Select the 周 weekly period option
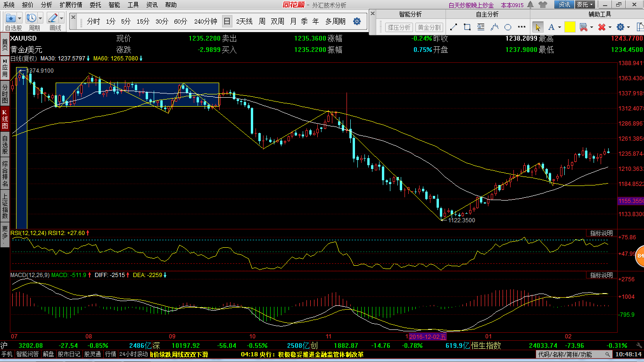The height and width of the screenshot is (362, 644). [x=262, y=22]
